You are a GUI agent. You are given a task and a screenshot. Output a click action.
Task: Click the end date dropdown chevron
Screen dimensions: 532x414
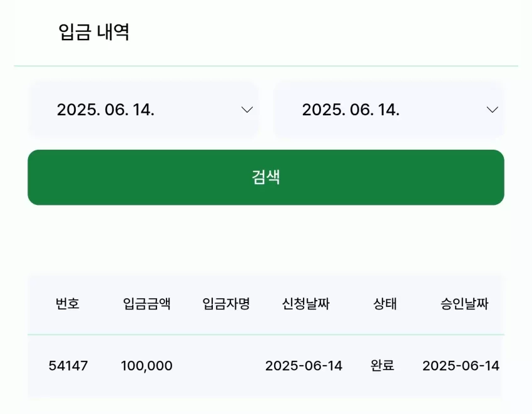[x=493, y=110]
